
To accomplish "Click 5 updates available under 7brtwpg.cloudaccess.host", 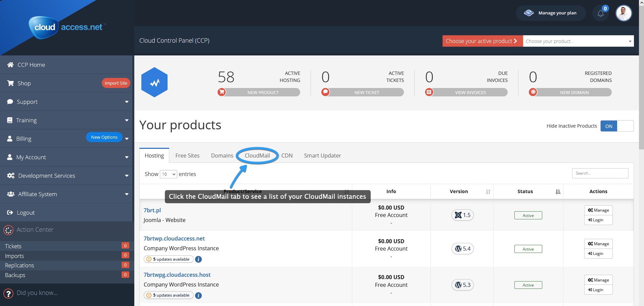I will tap(169, 296).
